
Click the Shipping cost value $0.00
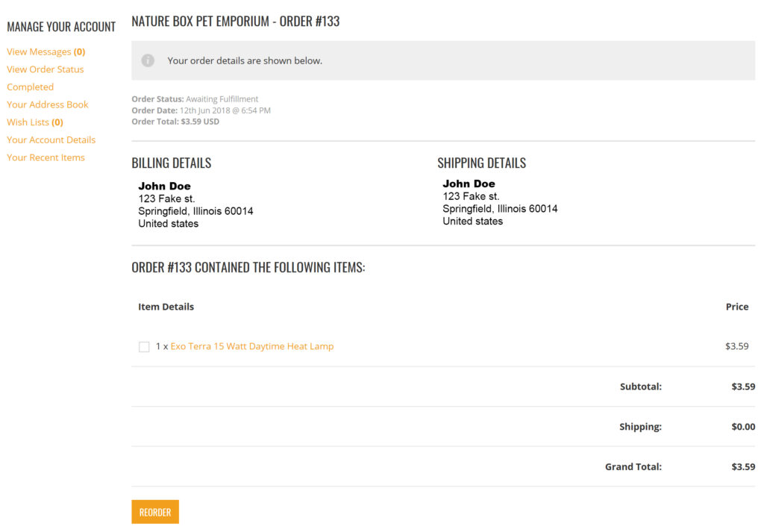[x=743, y=427]
